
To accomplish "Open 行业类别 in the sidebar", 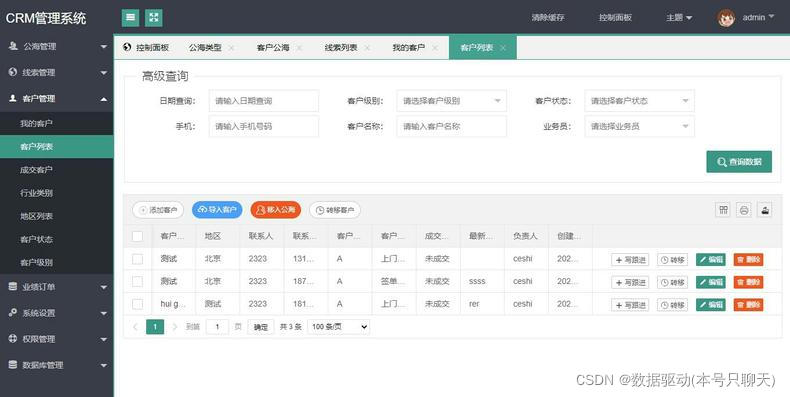I will tap(57, 193).
